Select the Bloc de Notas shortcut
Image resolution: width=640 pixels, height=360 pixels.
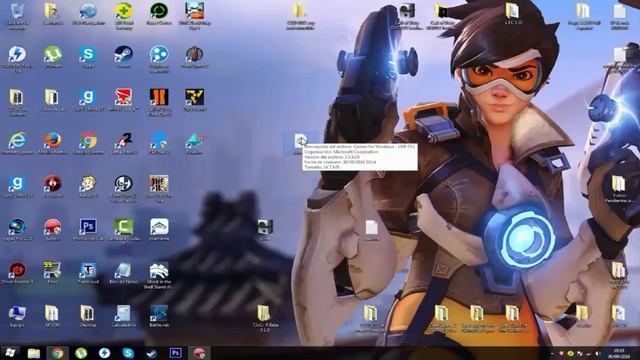pos(123,273)
